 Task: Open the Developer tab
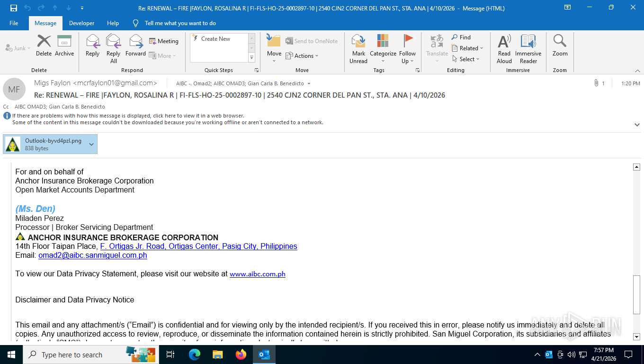(x=81, y=23)
